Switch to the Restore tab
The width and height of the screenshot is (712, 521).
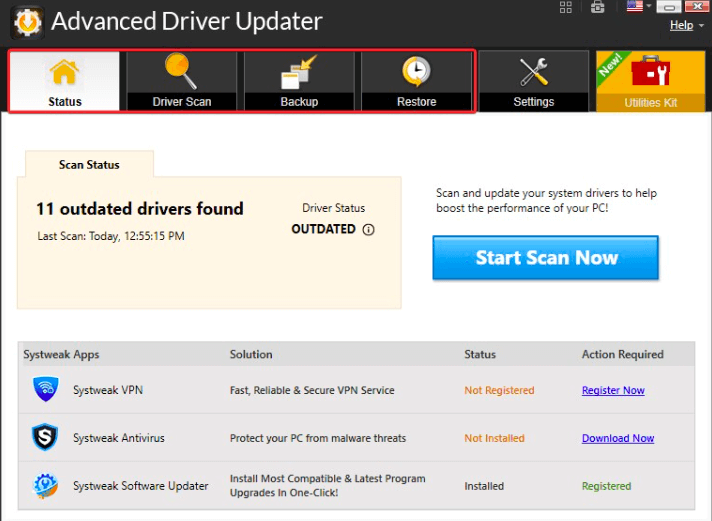[x=416, y=81]
